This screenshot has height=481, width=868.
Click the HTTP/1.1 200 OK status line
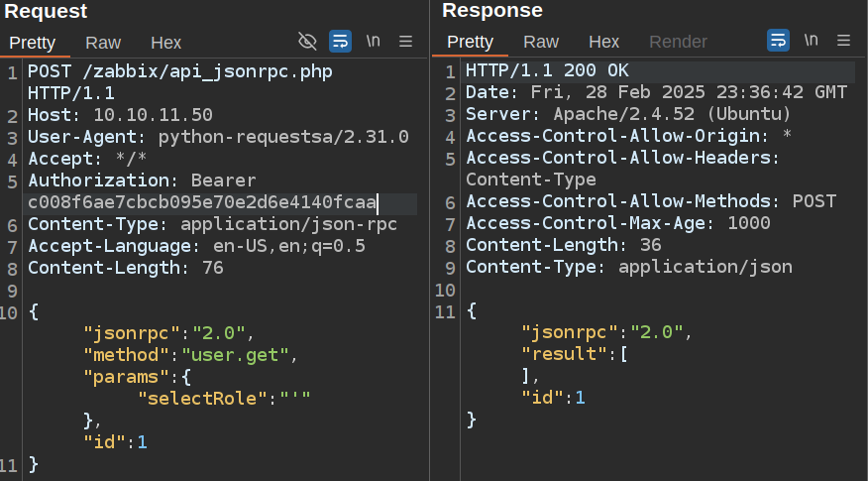coord(547,71)
